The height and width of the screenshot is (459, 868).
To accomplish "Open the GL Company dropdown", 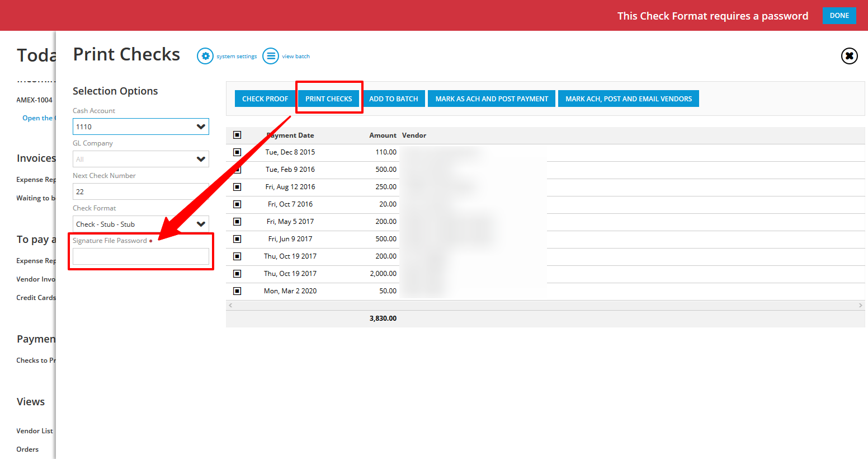I will (x=141, y=159).
